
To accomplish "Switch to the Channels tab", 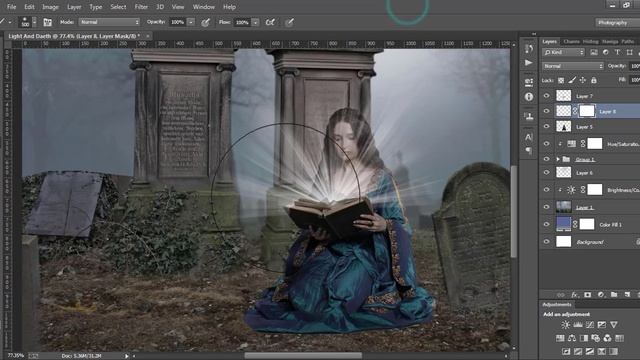I will (x=571, y=41).
